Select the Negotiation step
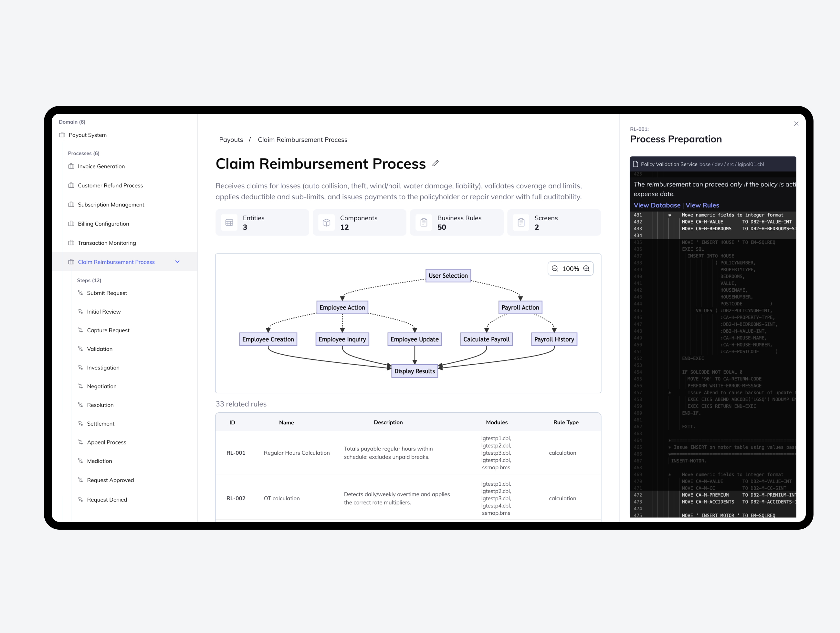The height and width of the screenshot is (633, 840). click(101, 386)
